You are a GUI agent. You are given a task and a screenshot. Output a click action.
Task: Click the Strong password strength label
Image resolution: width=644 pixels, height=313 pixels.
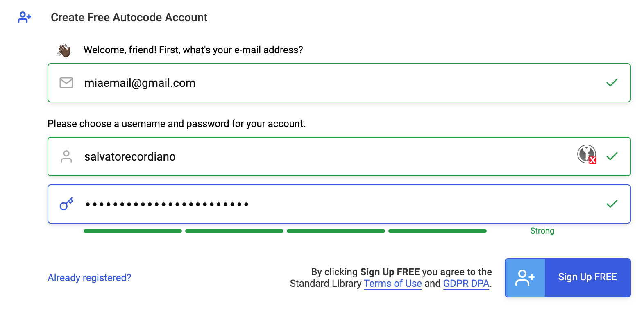(542, 231)
